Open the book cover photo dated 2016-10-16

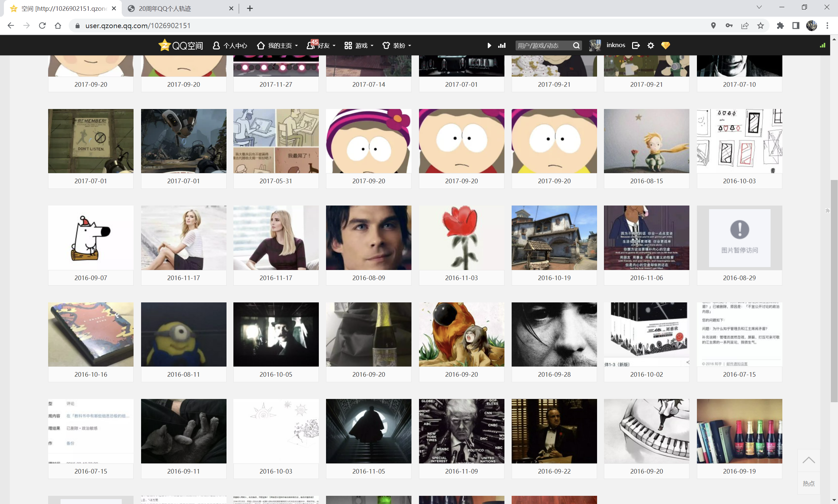(x=91, y=334)
